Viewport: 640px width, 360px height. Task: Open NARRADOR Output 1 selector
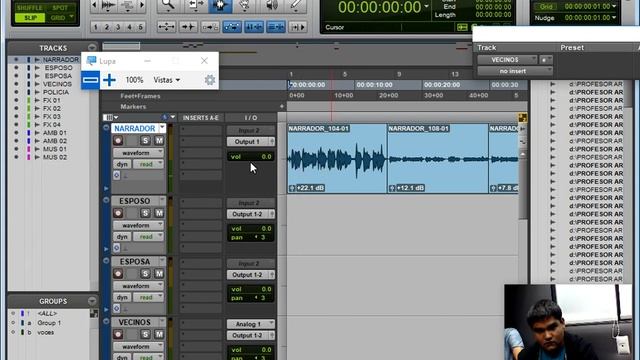(251, 142)
